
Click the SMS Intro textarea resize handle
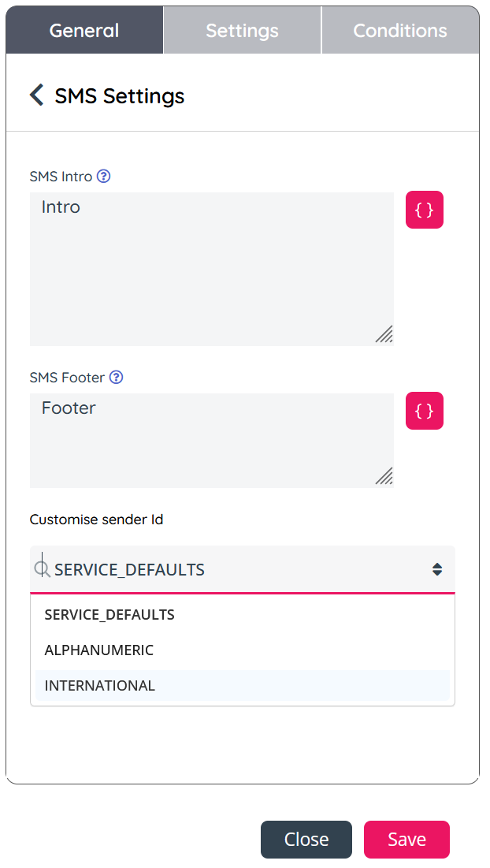[x=384, y=334]
